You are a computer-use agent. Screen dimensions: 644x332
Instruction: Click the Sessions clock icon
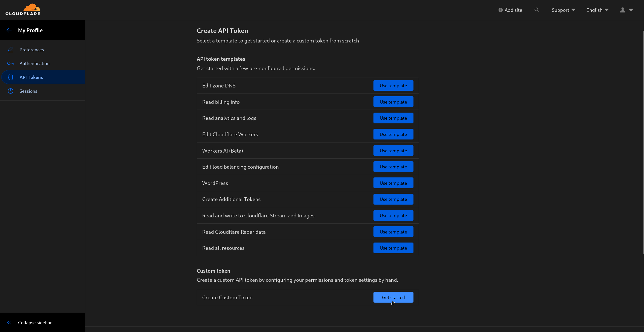tap(11, 91)
